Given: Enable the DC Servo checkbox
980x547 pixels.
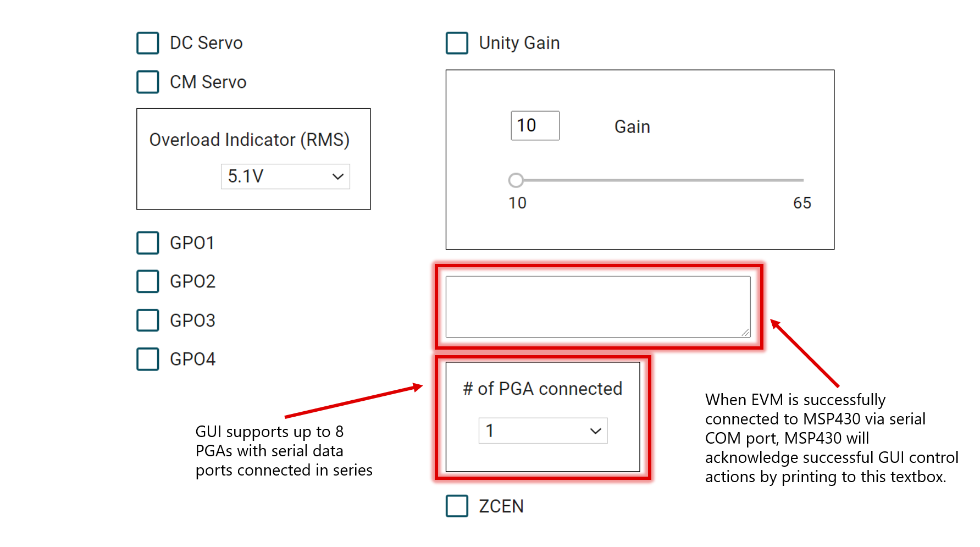Looking at the screenshot, I should (x=148, y=43).
